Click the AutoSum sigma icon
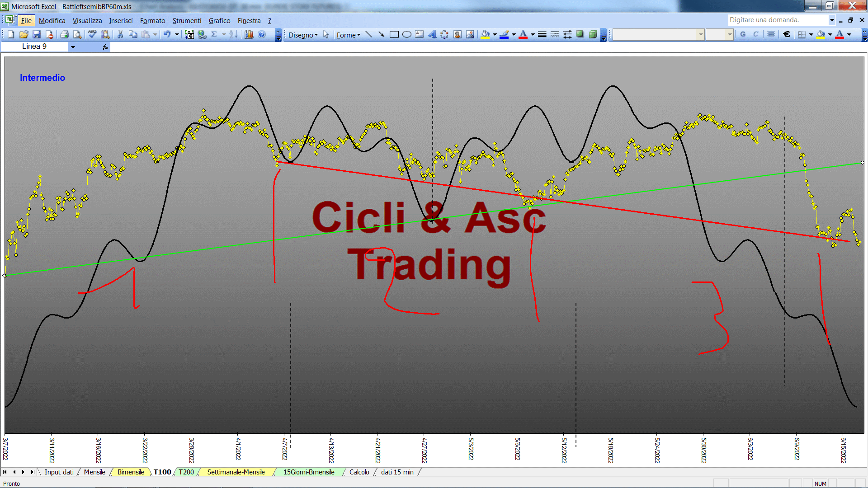This screenshot has height=488, width=868. tap(214, 34)
